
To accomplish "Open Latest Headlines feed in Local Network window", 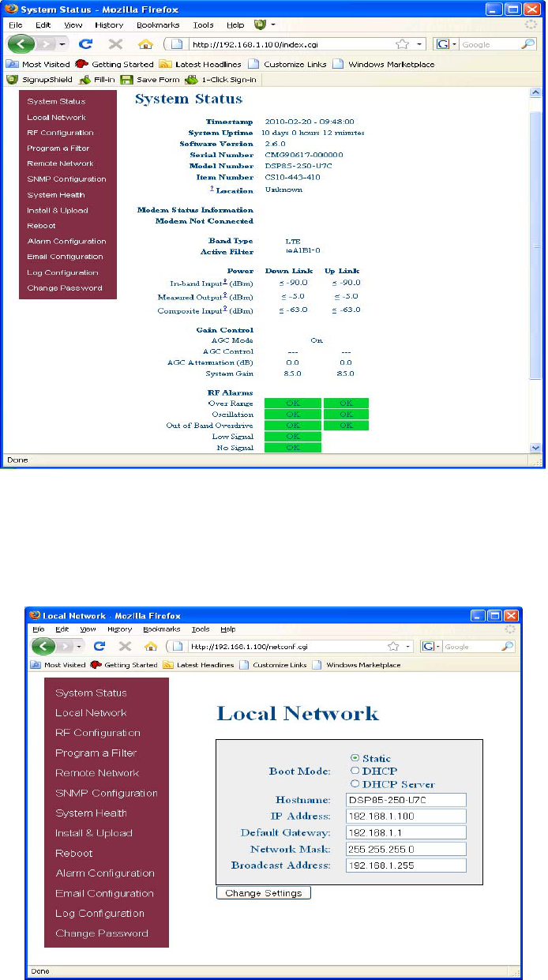I will [x=198, y=665].
